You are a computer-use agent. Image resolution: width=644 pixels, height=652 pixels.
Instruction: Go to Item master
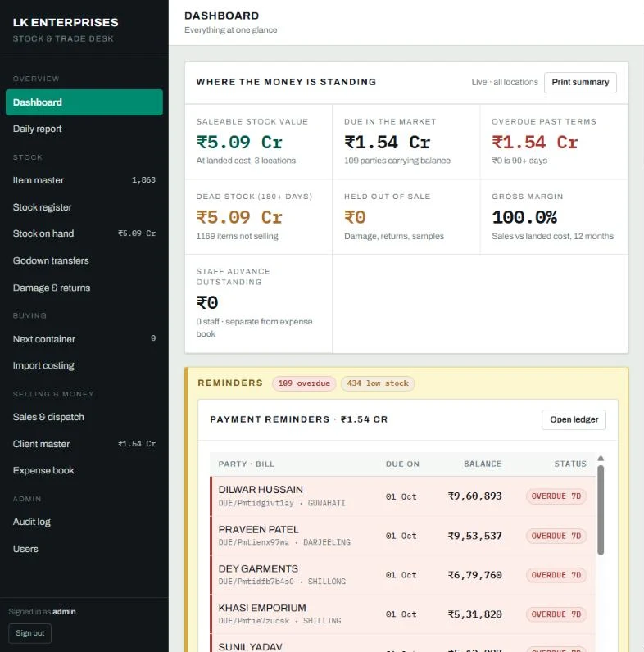(84, 180)
